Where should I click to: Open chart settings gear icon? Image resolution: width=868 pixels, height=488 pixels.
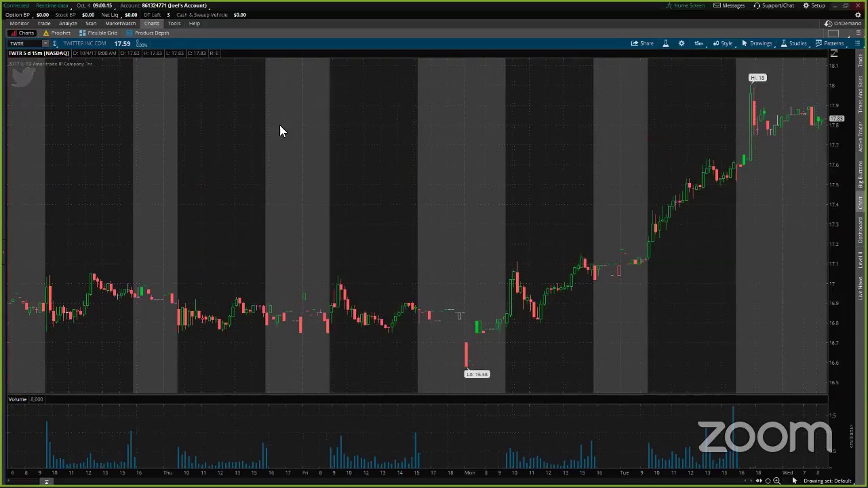pyautogui.click(x=682, y=43)
